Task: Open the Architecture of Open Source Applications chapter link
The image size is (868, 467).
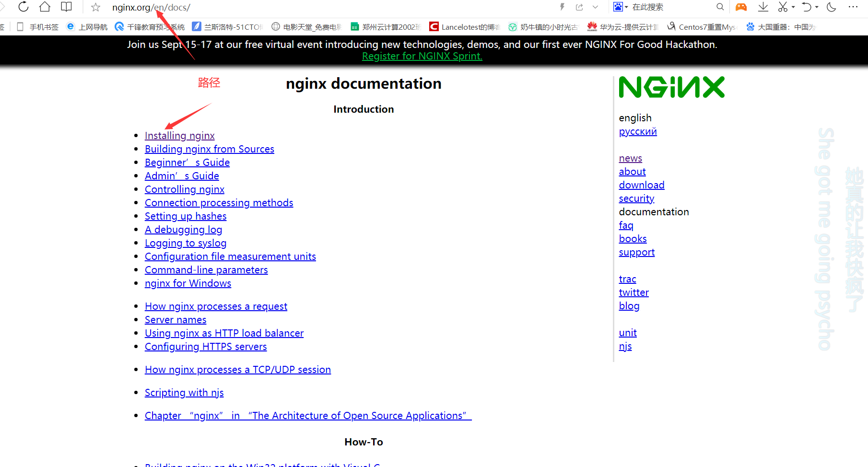Action: [308, 416]
